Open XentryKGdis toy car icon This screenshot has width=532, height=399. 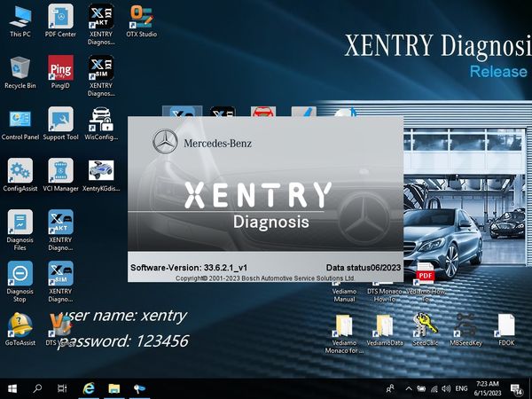click(x=101, y=176)
